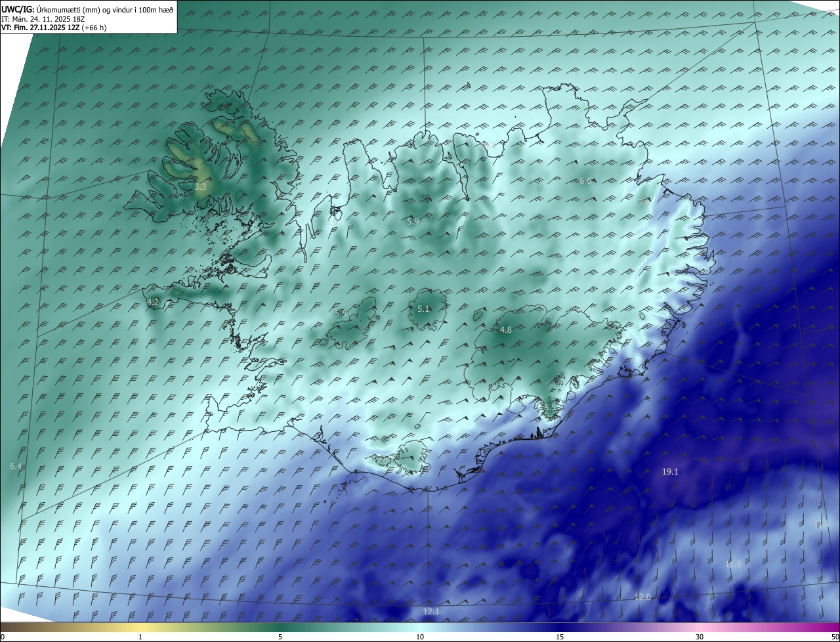Click the 4.8 value on the large glacier

(x=506, y=330)
